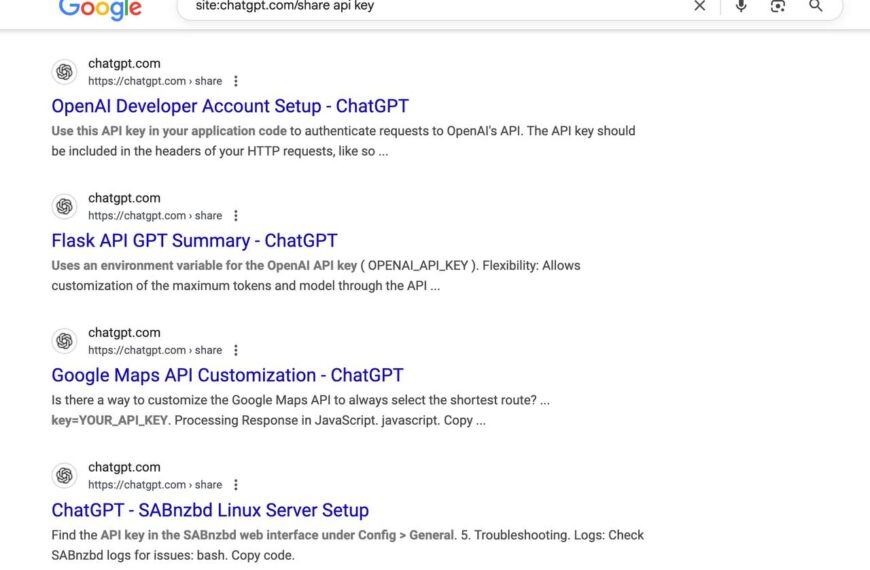Click the Google logo
The width and height of the screenshot is (870, 570).
tap(100, 8)
